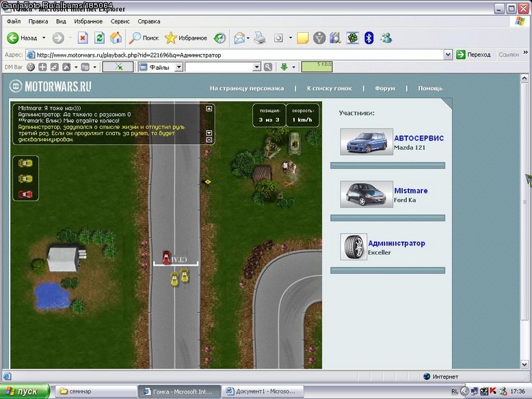Go to the Home page icon
532x399 pixels.
[116, 38]
